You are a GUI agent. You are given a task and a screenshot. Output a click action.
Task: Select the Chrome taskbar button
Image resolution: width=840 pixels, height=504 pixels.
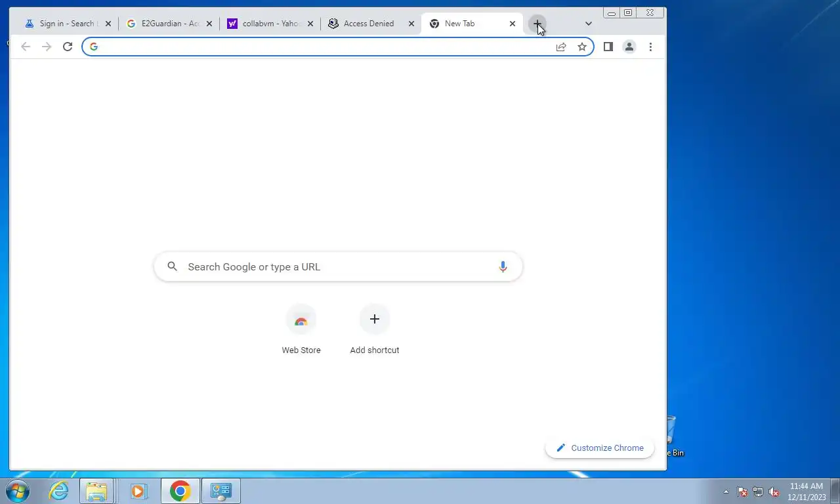coord(180,491)
